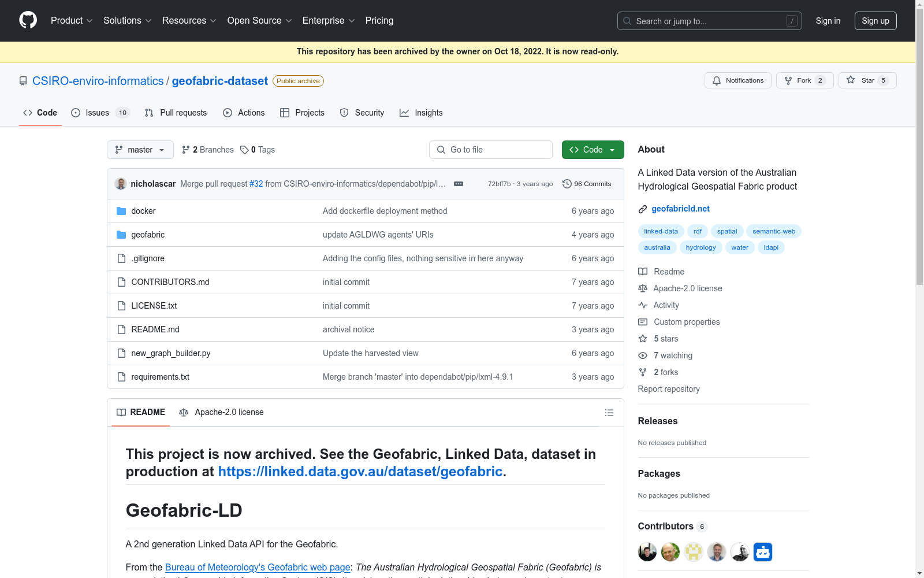Click the Notifications bell button

(738, 80)
